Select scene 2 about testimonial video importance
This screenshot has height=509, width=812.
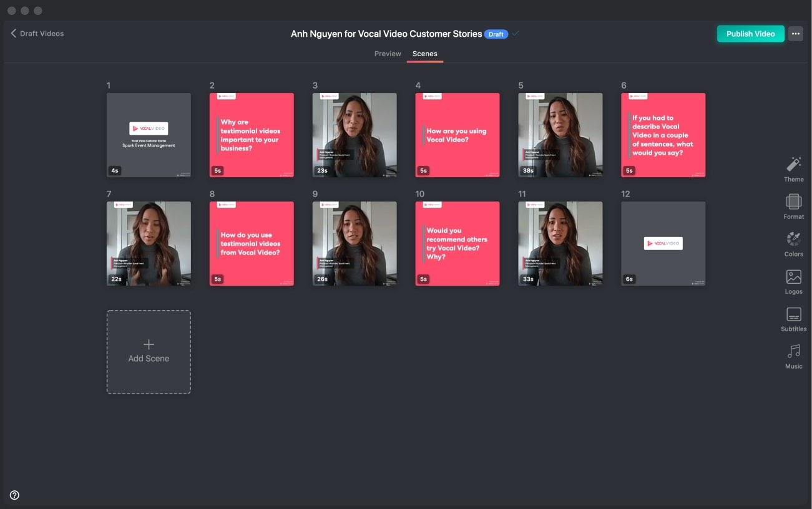(252, 135)
